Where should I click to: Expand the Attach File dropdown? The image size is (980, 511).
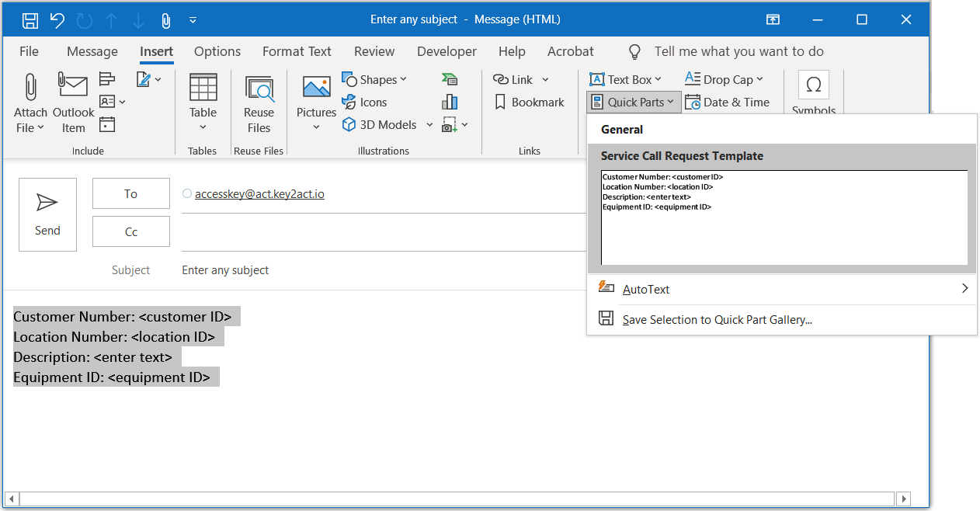[x=30, y=128]
